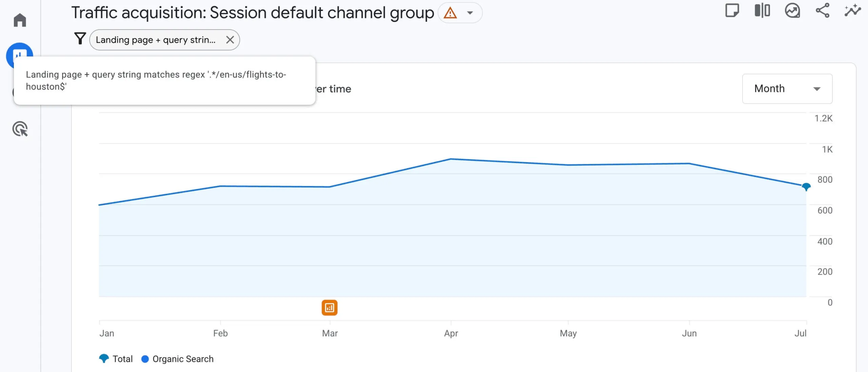
Task: Open the edit comparisons columns icon
Action: tap(762, 11)
